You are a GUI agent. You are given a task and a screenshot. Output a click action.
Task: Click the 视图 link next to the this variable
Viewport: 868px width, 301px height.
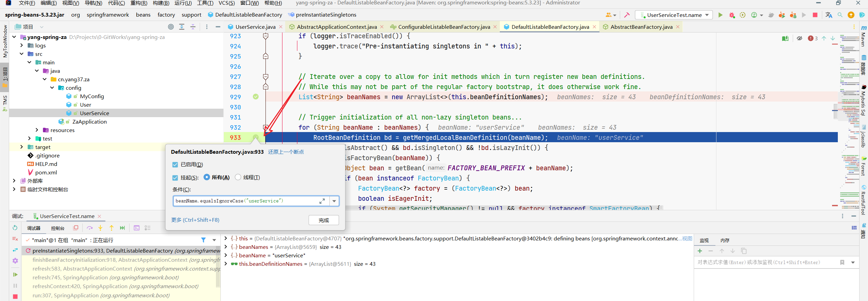coord(687,238)
